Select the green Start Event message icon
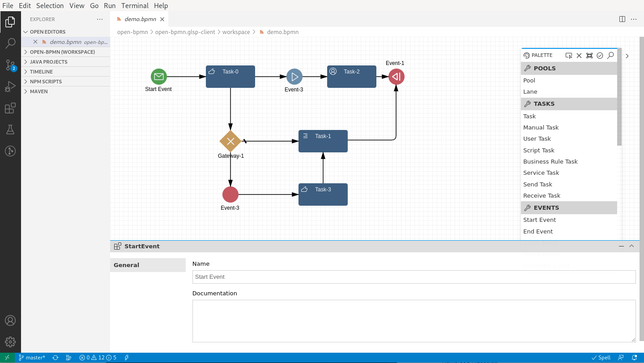The image size is (644, 363). tap(159, 77)
